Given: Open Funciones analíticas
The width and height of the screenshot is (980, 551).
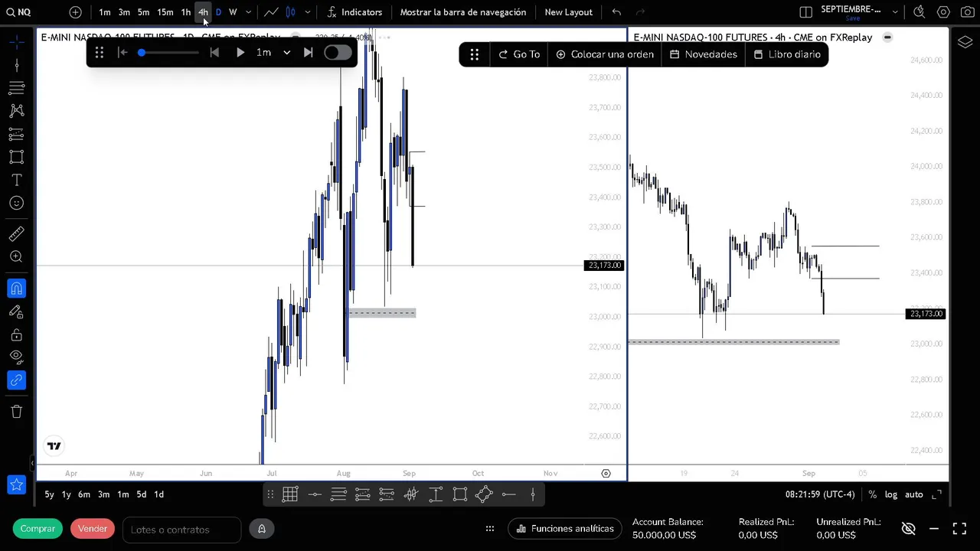Looking at the screenshot, I should coord(565,529).
